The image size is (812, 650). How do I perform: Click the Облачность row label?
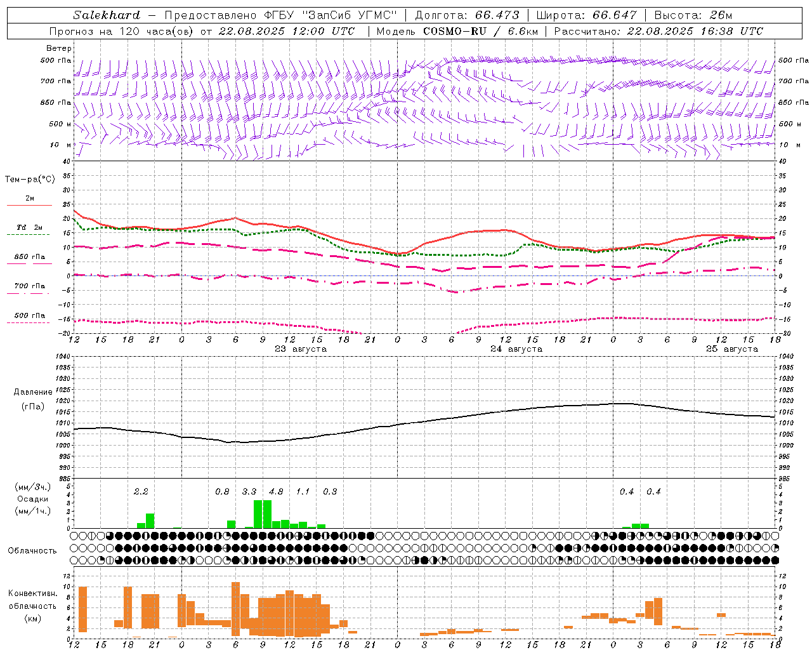pos(32,551)
